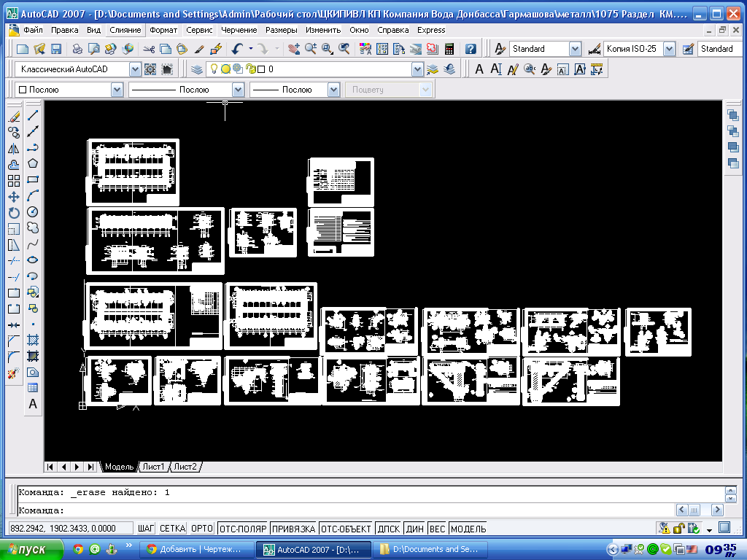Toggle ВЕС lineweight display
The image size is (747, 560).
(x=438, y=529)
